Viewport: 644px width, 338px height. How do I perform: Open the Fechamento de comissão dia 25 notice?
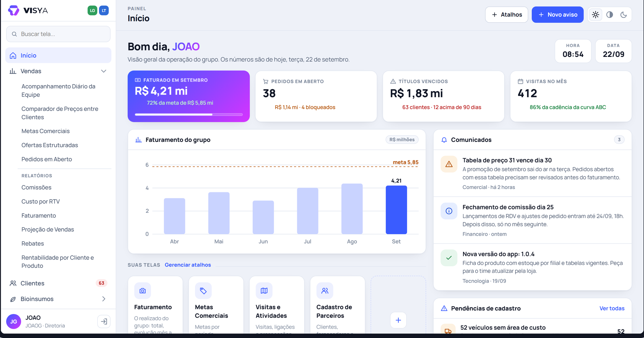tap(532, 220)
